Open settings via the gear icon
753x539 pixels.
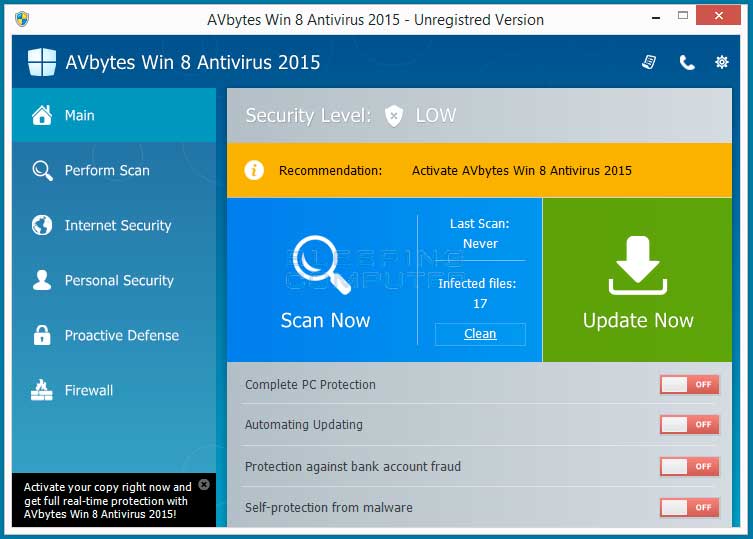pos(721,62)
